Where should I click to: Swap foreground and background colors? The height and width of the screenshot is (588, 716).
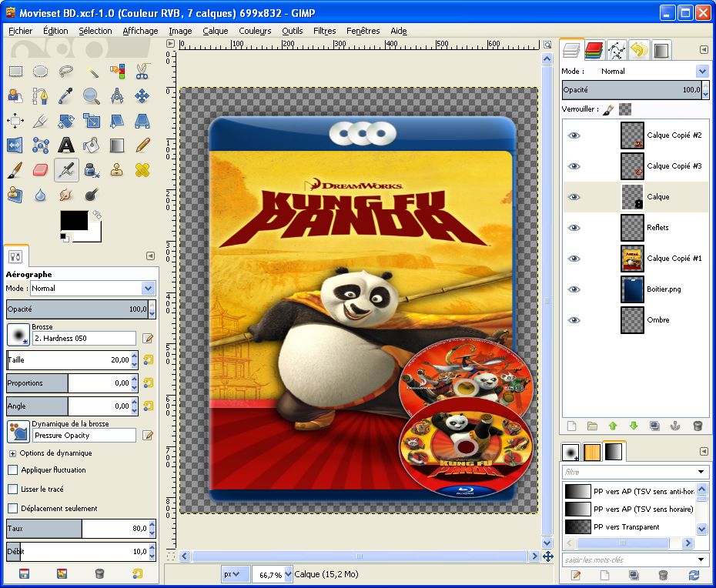click(x=97, y=214)
